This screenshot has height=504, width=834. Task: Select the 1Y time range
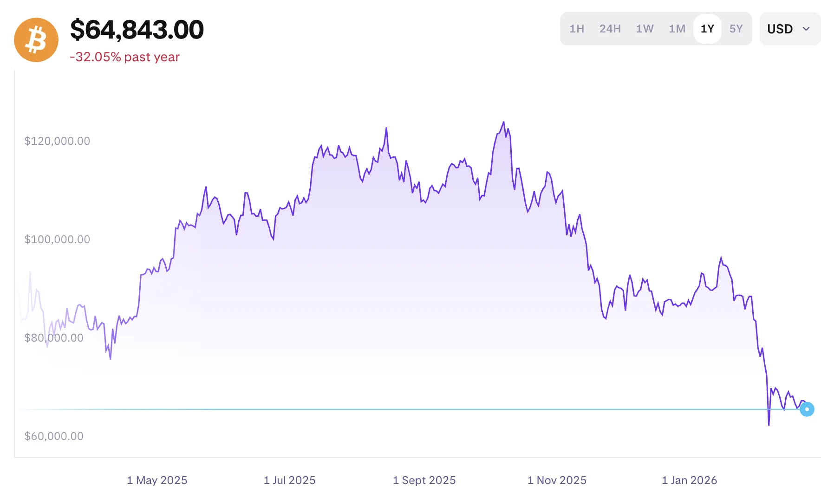click(707, 29)
